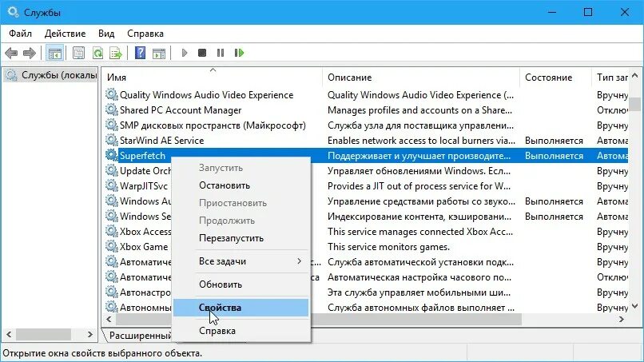Screen dimensions: 644x362
Task: Choose Справка in the context menu
Action: [241, 331]
